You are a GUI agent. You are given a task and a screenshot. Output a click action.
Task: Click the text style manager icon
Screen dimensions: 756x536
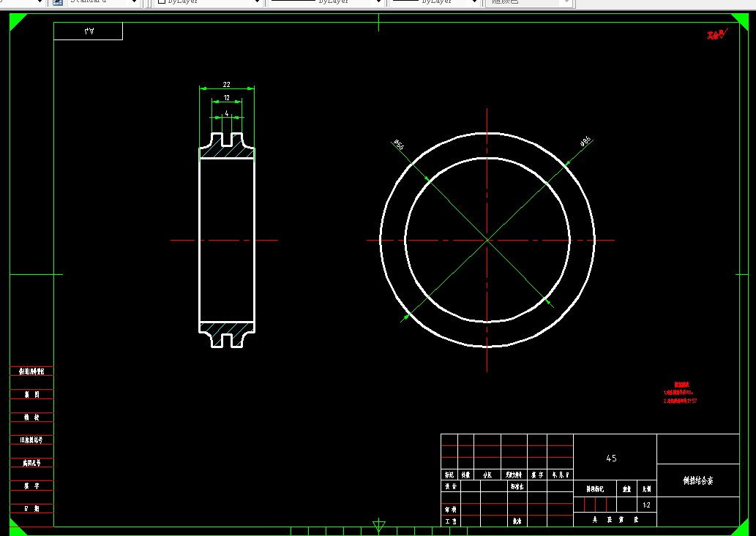57,2
